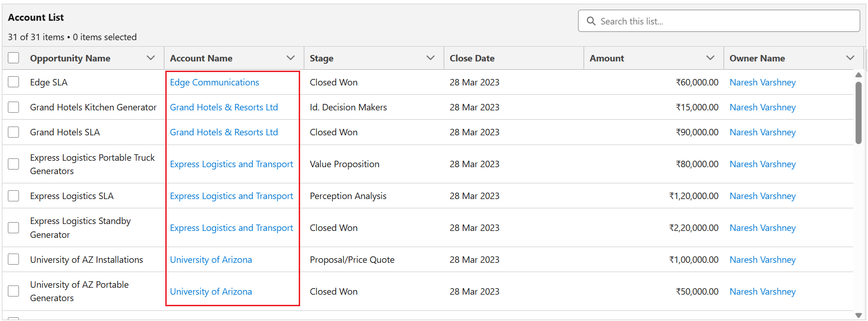The image size is (868, 321).
Task: Select the Grand Hotels SLA name cell
Action: tap(65, 132)
